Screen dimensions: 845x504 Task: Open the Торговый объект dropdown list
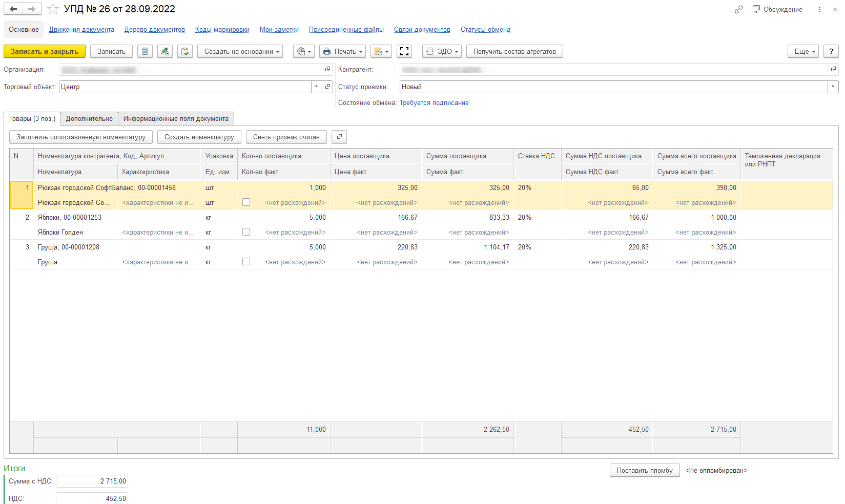316,87
